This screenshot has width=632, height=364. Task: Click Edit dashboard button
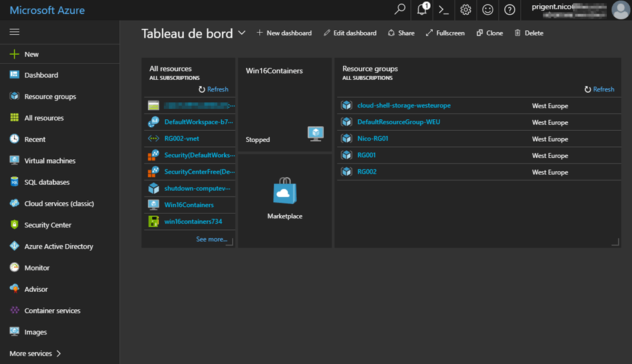pos(350,33)
